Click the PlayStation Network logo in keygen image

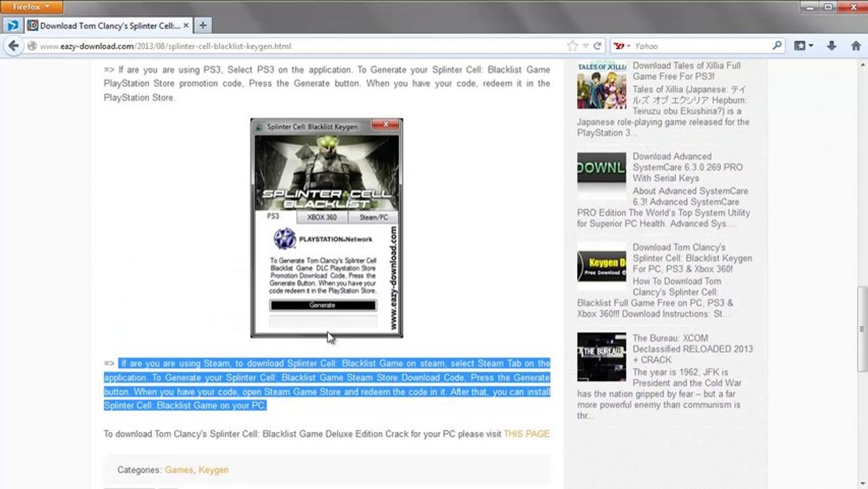pyautogui.click(x=323, y=239)
